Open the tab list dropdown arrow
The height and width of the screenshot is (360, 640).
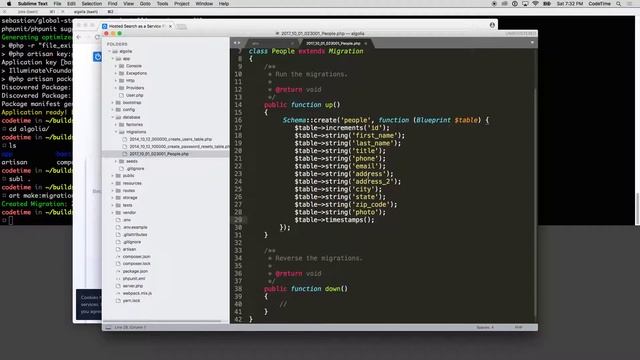[532, 42]
